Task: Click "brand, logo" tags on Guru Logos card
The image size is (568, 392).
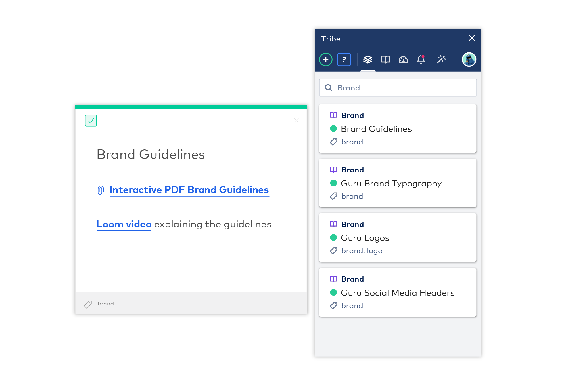Action: pyautogui.click(x=362, y=251)
